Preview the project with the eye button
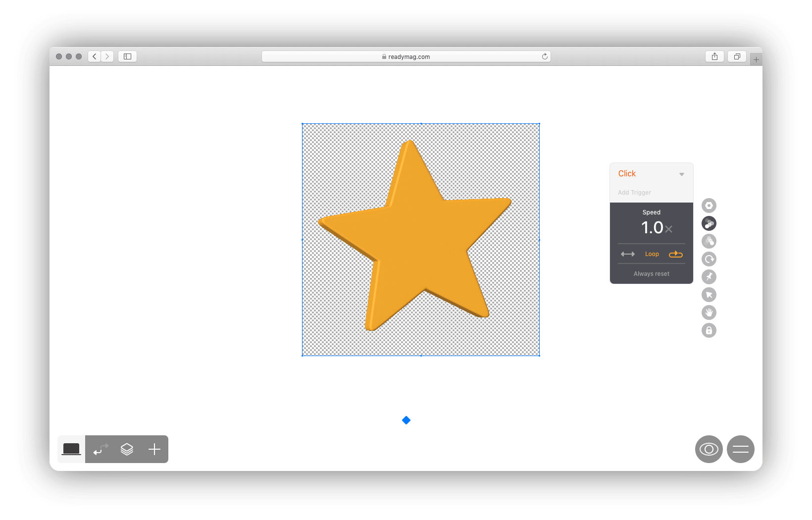 coord(709,449)
